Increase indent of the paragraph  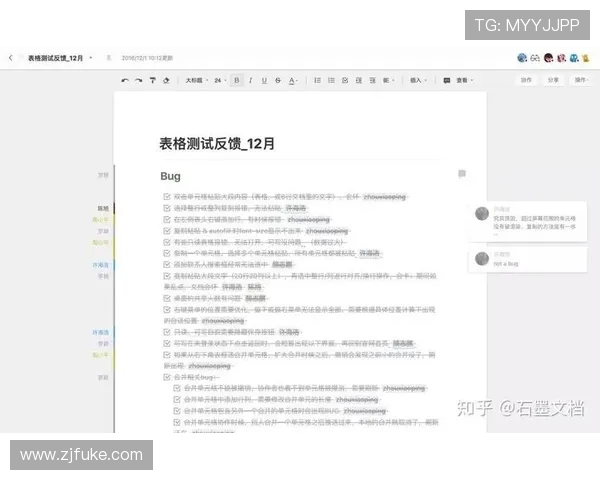[x=372, y=80]
